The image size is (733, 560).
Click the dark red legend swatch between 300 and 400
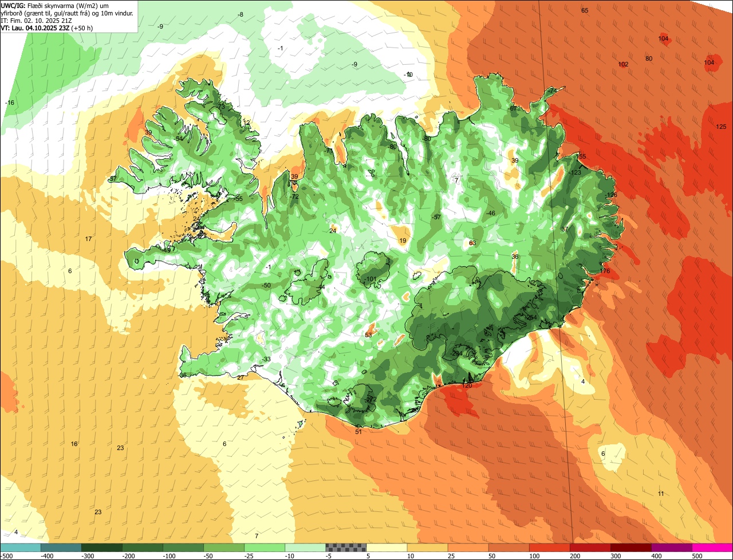tap(630, 547)
